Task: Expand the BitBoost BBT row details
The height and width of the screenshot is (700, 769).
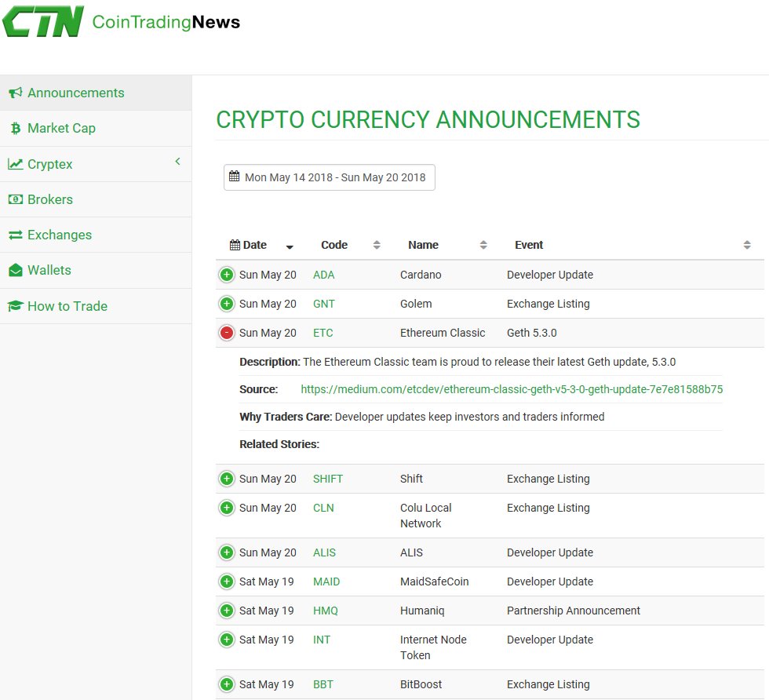Action: (227, 684)
